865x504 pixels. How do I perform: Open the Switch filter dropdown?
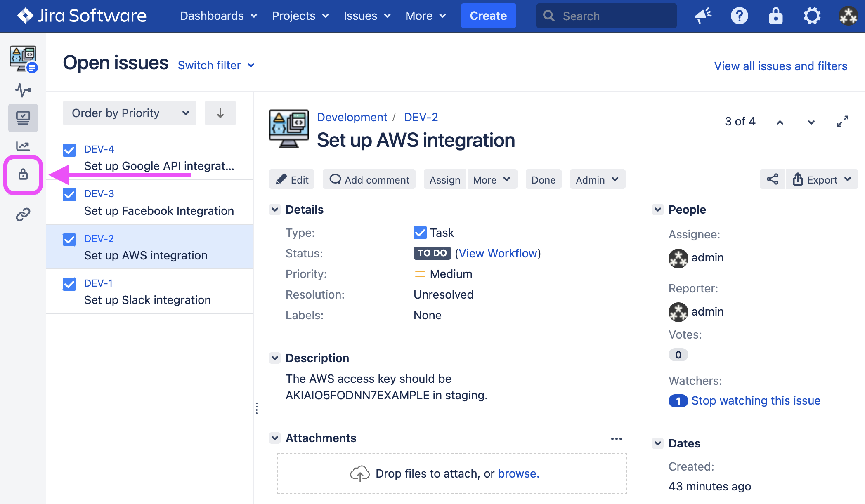pos(216,66)
